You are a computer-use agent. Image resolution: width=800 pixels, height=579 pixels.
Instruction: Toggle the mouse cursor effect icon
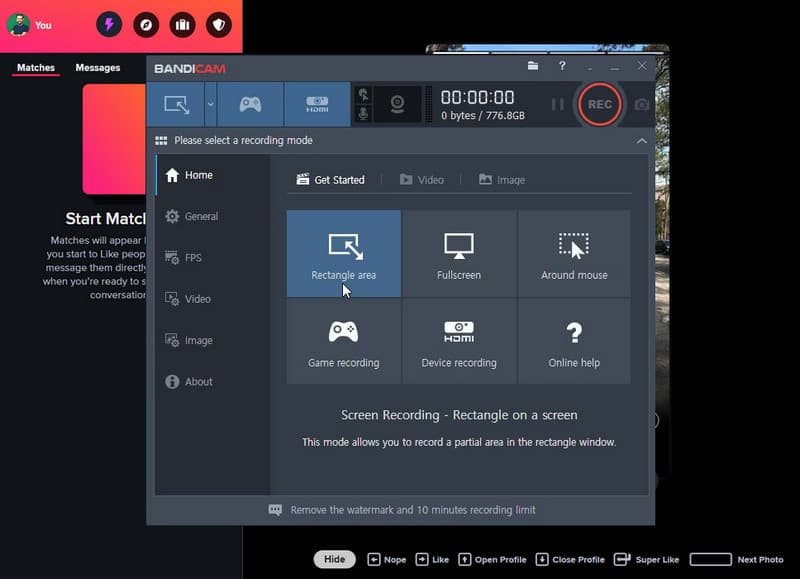(x=364, y=94)
